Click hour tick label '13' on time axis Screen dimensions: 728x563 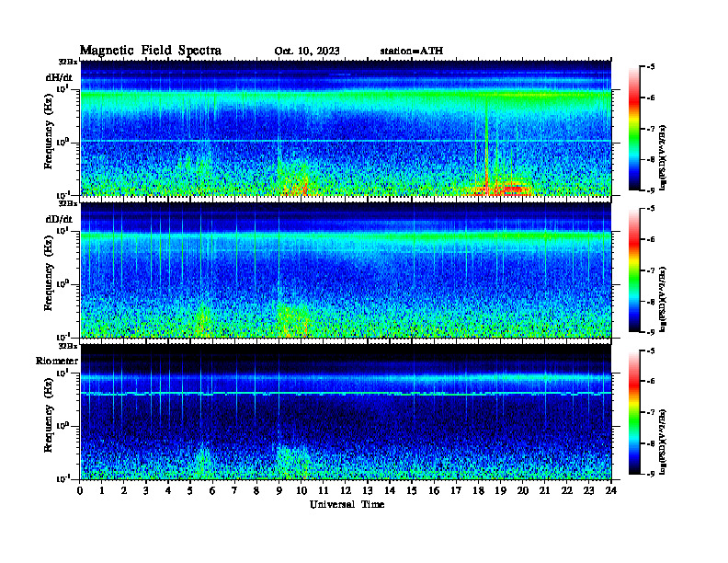pos(368,490)
